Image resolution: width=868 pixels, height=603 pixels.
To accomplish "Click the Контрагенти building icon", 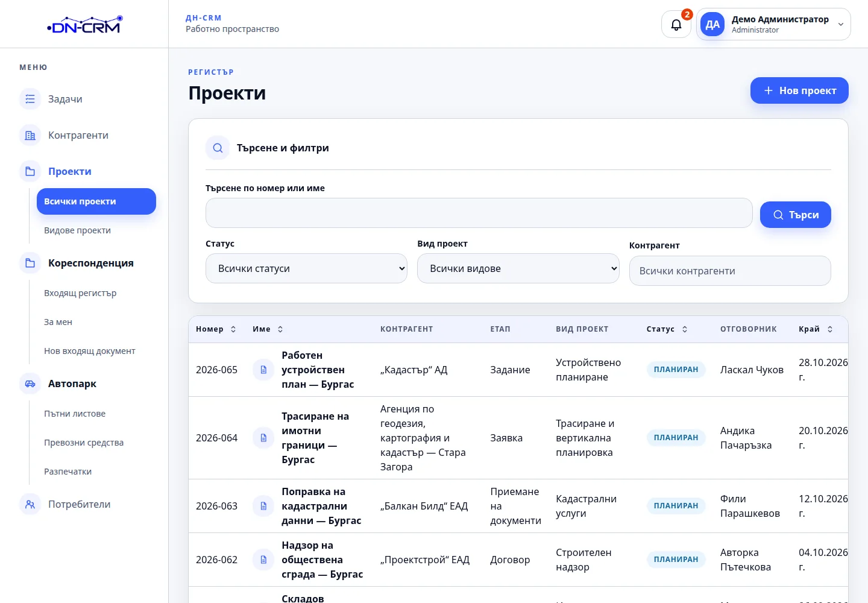I will coord(30,135).
